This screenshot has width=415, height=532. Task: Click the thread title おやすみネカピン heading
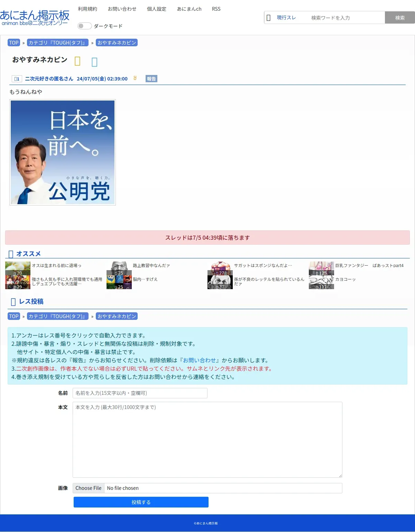40,60
